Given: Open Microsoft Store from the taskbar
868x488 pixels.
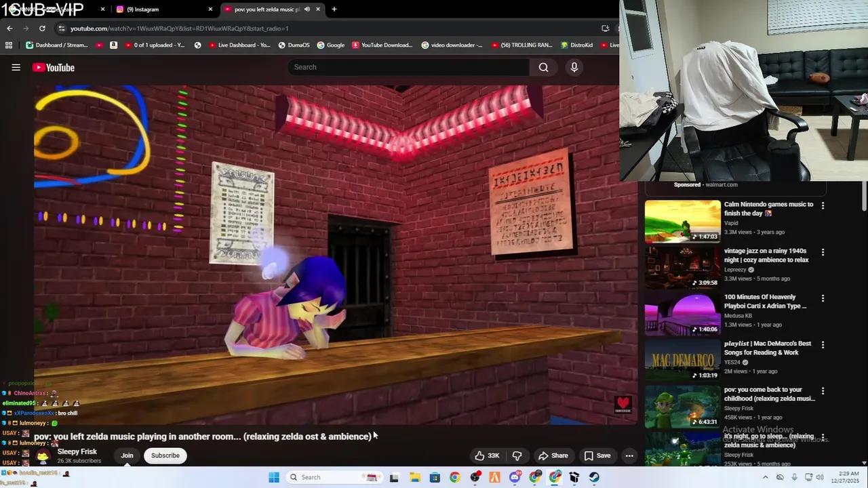Looking at the screenshot, I should click(435, 477).
